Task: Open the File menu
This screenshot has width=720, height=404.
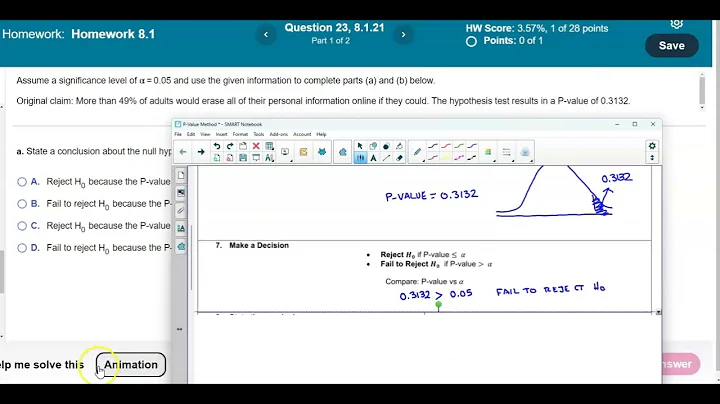Action: click(178, 134)
